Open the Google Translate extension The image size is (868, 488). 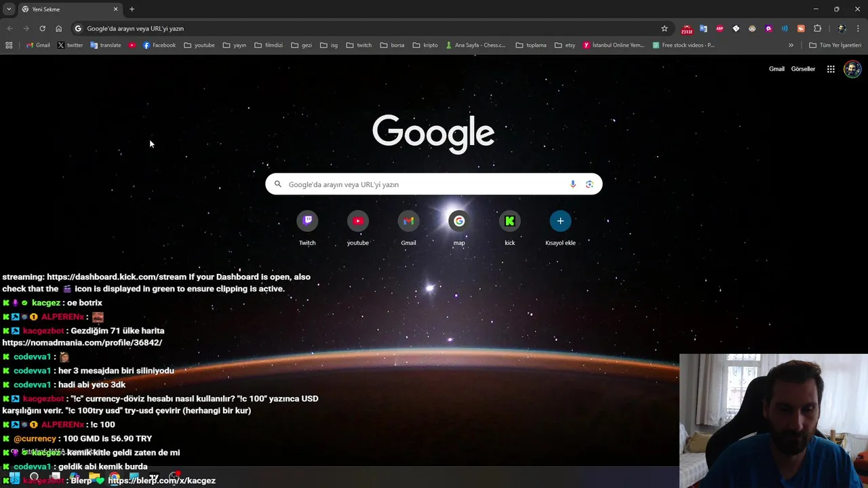(703, 28)
